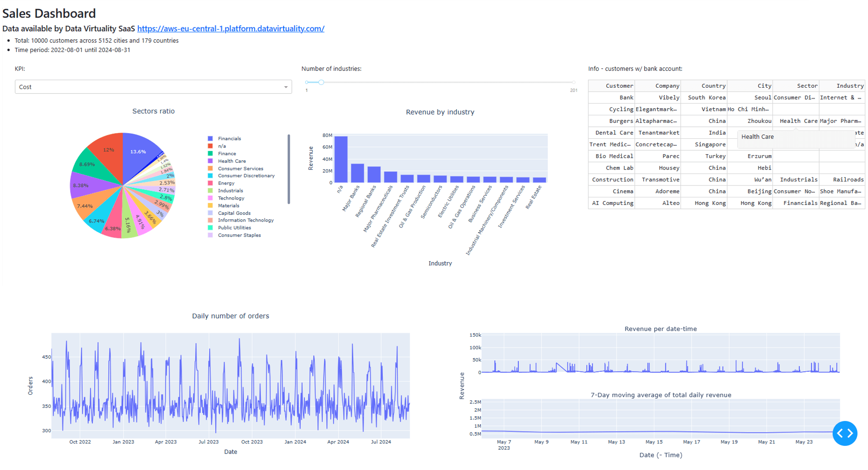
Task: Hide the Energy sector in legend
Action: click(x=226, y=183)
